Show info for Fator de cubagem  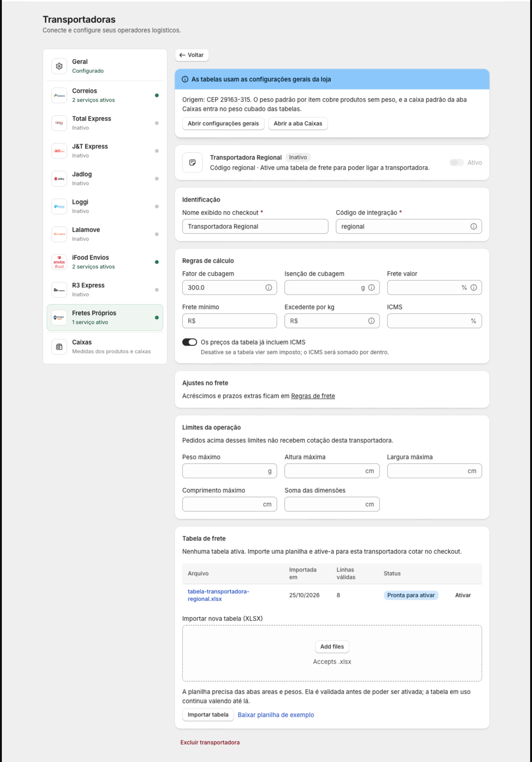point(269,287)
